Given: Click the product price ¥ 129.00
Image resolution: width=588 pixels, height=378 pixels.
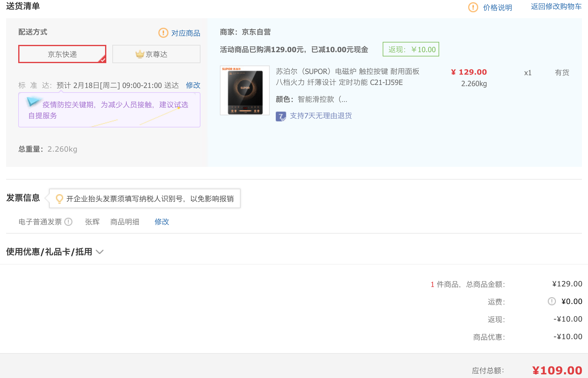Looking at the screenshot, I should [469, 72].
